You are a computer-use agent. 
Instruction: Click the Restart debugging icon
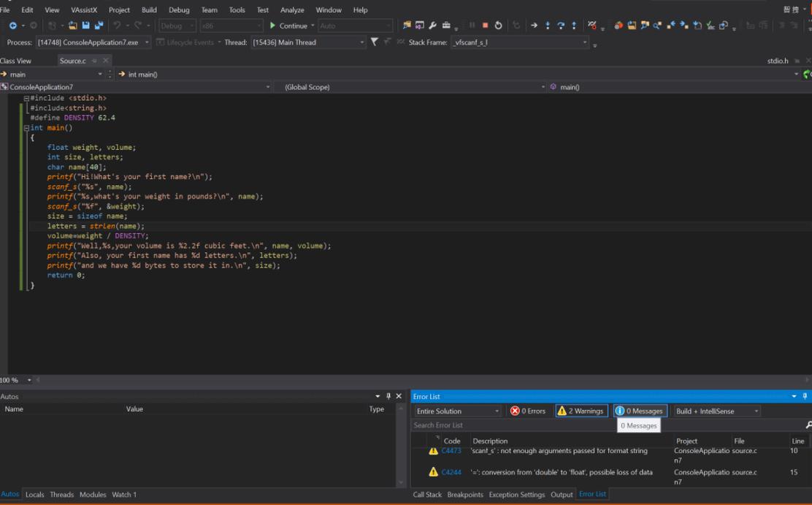pos(499,26)
